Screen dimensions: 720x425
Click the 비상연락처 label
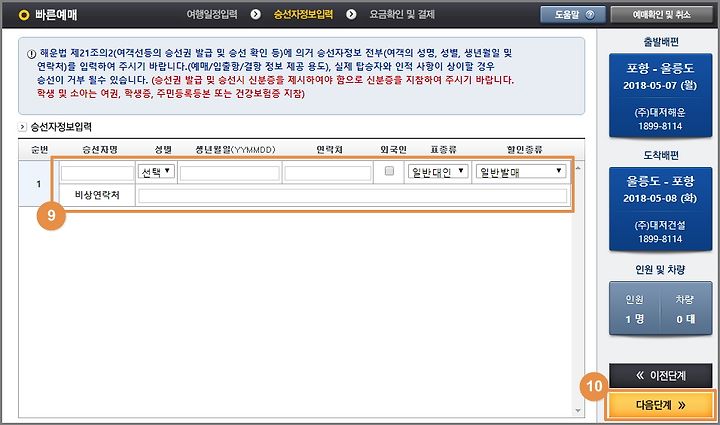pos(97,196)
